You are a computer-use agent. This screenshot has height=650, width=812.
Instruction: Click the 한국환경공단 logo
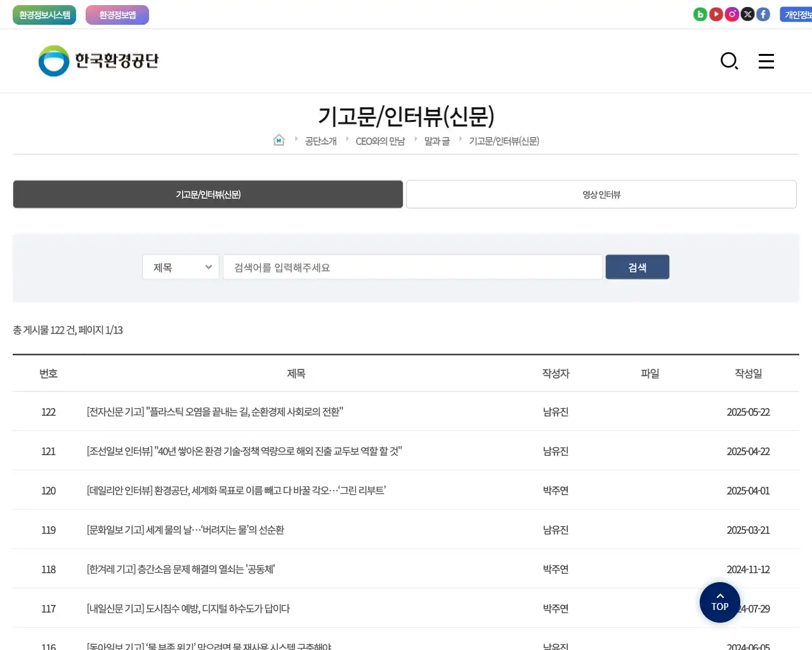click(97, 60)
